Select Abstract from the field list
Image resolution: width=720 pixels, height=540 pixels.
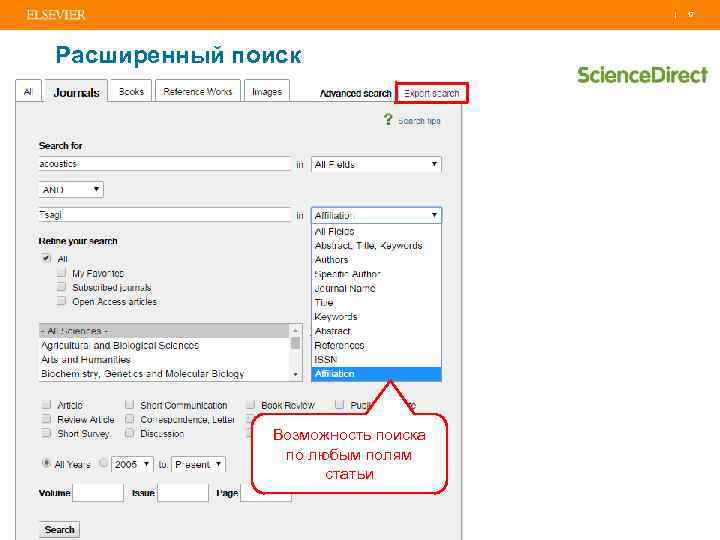click(376, 331)
